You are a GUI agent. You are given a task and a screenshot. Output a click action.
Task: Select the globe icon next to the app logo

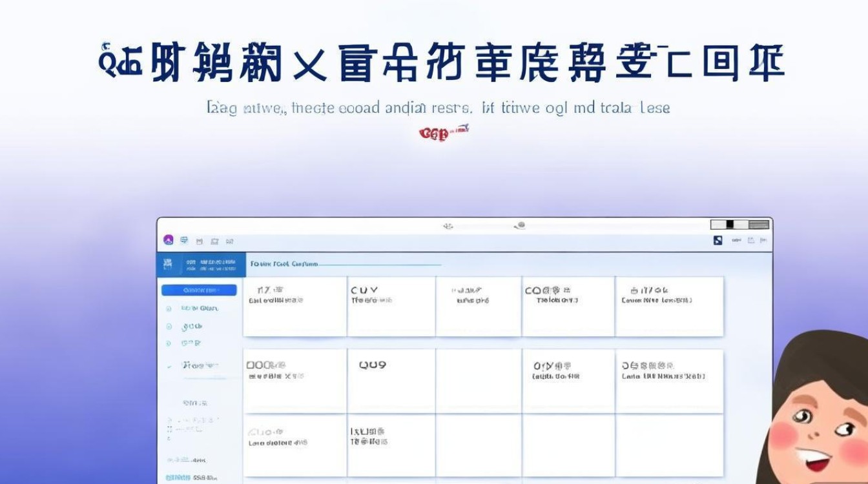click(183, 240)
